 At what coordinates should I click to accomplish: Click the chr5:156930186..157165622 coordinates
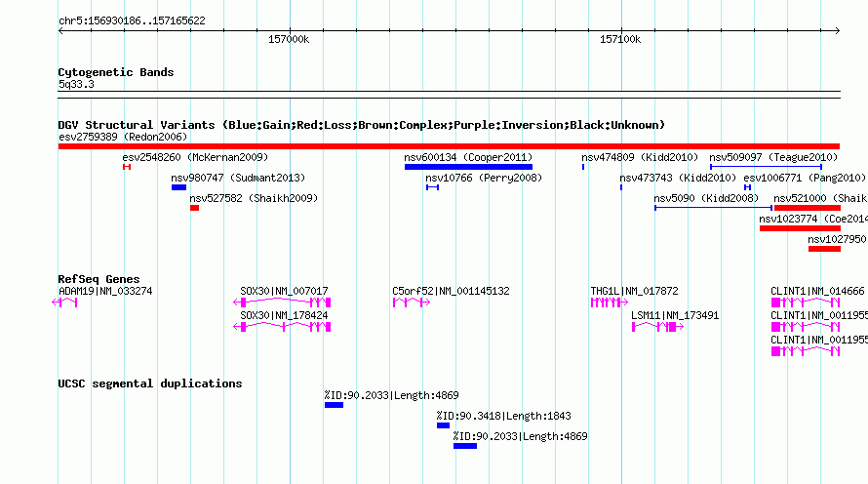click(x=132, y=20)
